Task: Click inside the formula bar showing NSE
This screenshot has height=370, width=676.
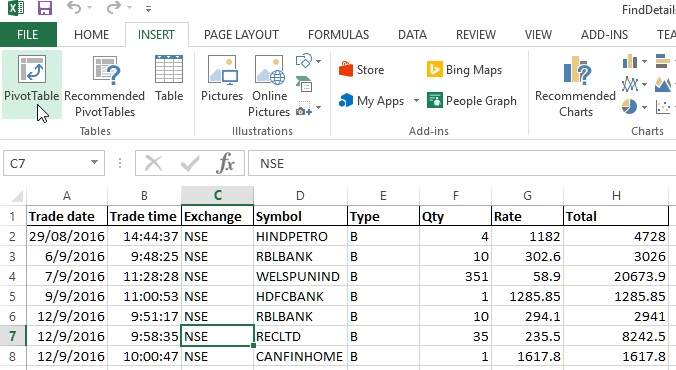Action: click(x=462, y=163)
